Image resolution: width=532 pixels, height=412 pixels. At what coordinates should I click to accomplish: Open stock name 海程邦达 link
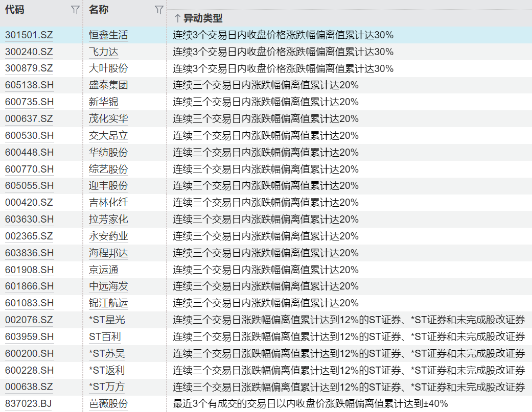click(108, 253)
